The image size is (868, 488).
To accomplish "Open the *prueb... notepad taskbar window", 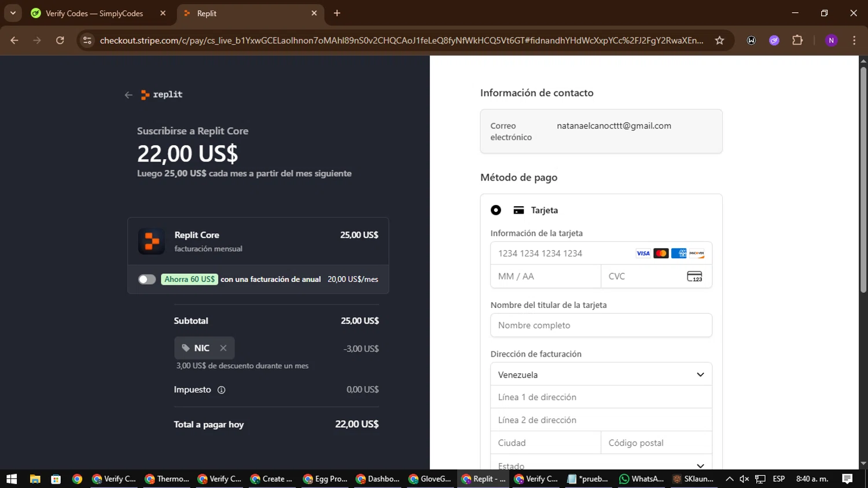I will [589, 479].
